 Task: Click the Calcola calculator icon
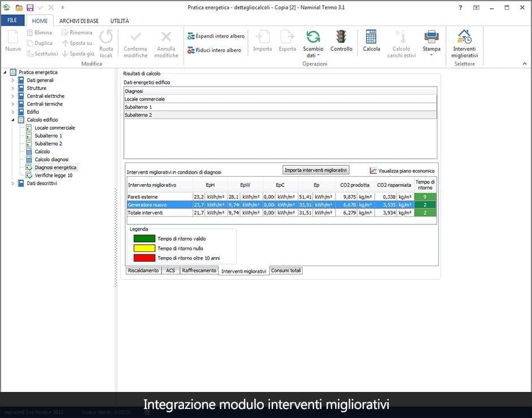[371, 38]
